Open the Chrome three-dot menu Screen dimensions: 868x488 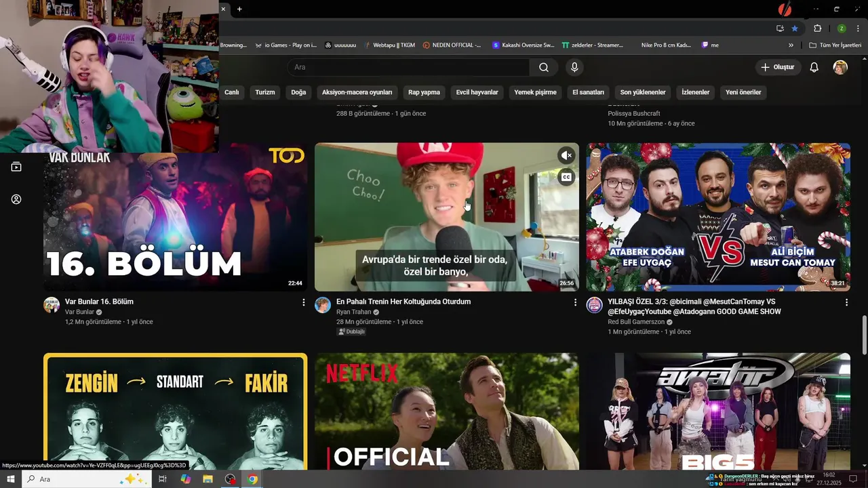click(859, 28)
